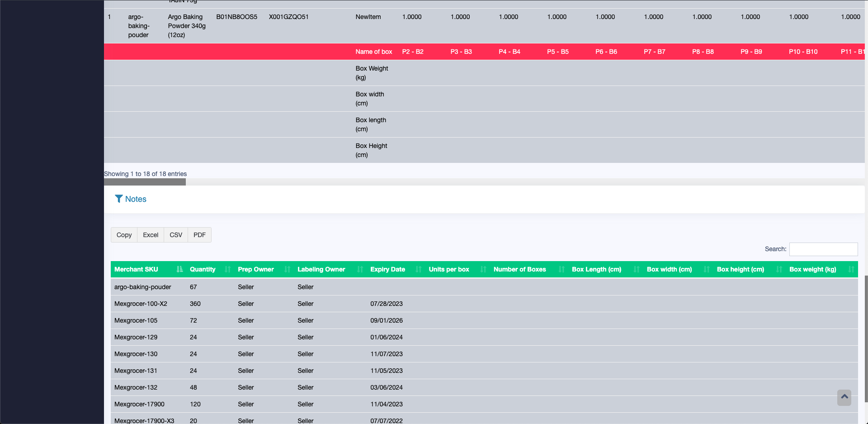This screenshot has height=424, width=868.
Task: Click FNSKU X001GZQO51 cell
Action: click(289, 17)
